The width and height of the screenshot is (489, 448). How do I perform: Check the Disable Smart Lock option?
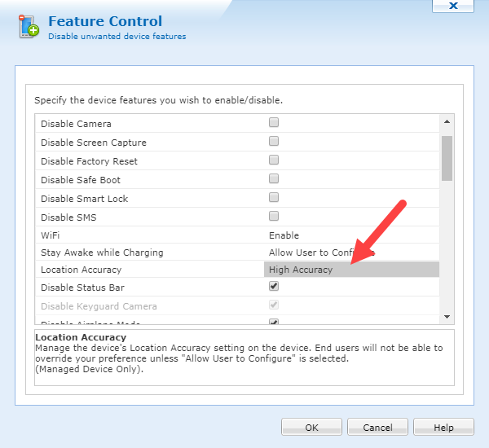(x=274, y=198)
